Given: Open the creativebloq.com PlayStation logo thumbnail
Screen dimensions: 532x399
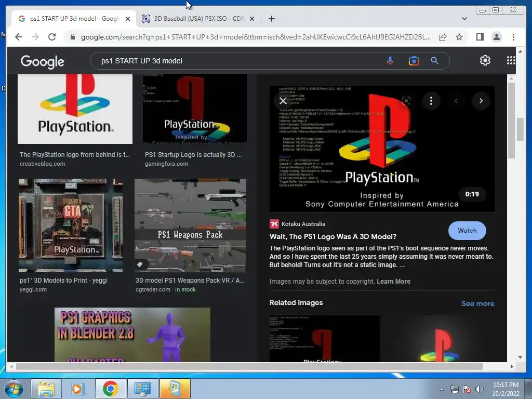Looking at the screenshot, I should coord(75,109).
